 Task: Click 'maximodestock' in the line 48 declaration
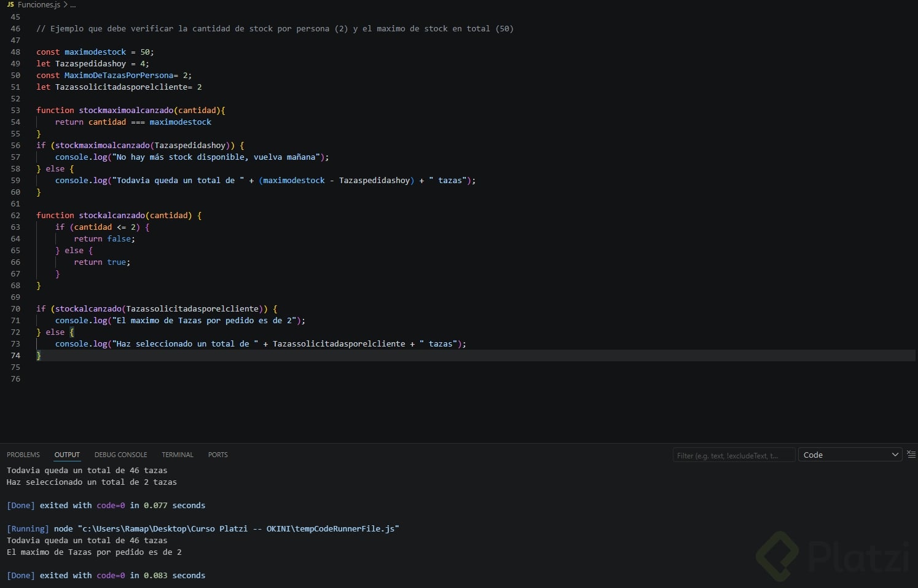95,52
